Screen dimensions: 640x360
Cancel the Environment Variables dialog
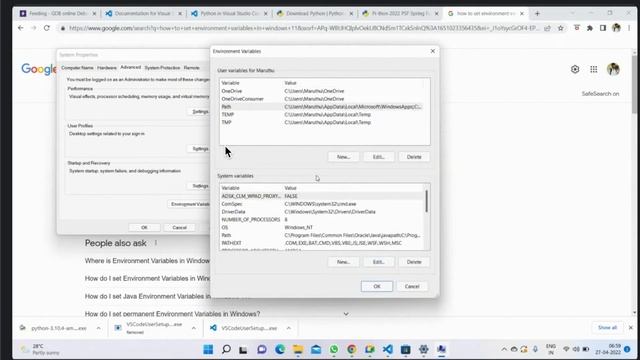(x=412, y=286)
